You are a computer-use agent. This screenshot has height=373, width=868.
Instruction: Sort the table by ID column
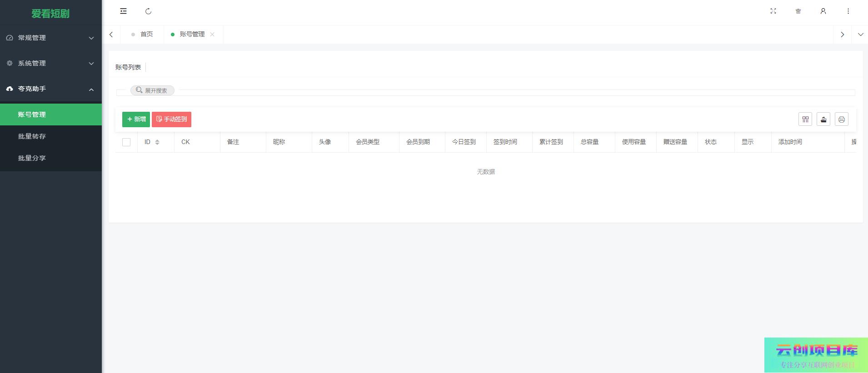click(157, 142)
